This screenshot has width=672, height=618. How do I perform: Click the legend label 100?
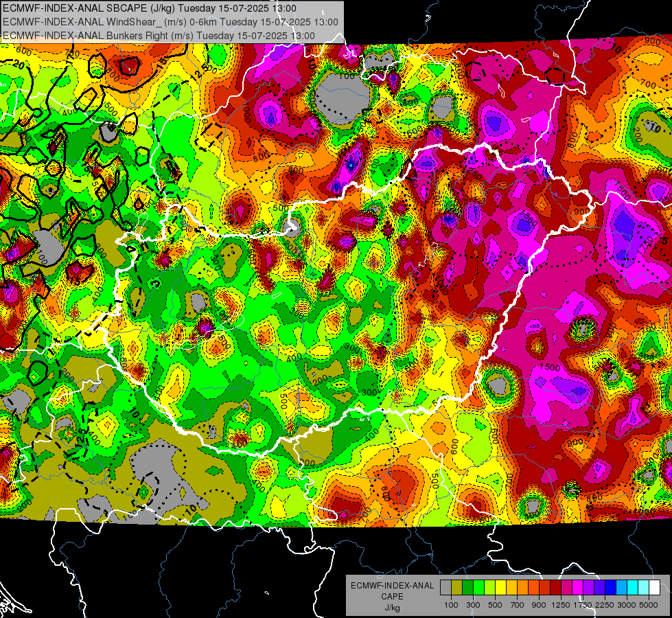pyautogui.click(x=451, y=605)
